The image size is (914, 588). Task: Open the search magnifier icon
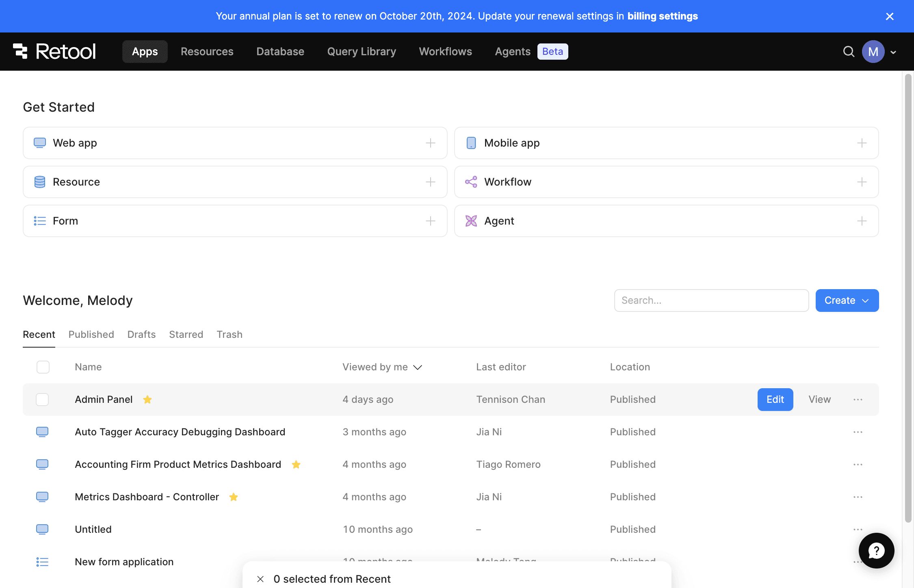pyautogui.click(x=848, y=52)
